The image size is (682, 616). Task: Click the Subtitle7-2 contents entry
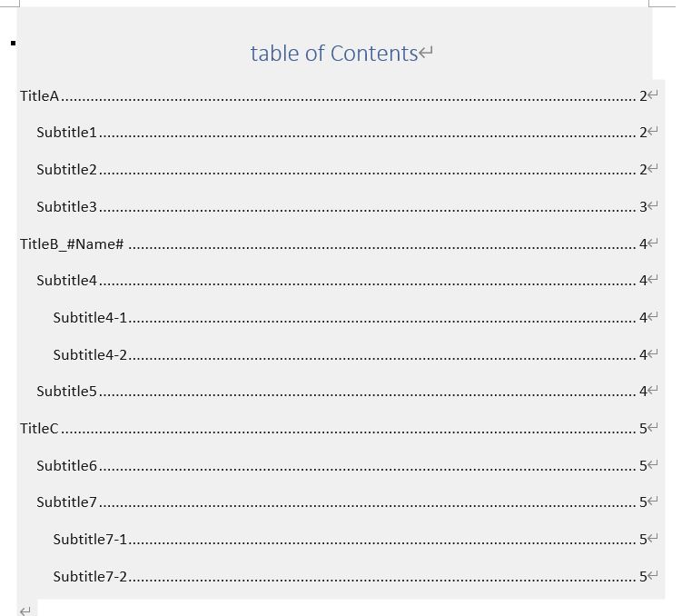pyautogui.click(x=90, y=577)
